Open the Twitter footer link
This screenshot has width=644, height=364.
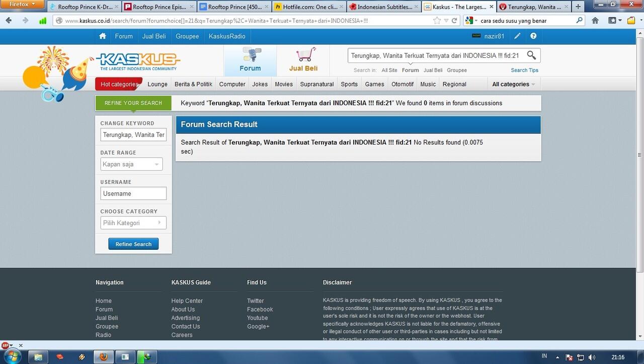point(255,301)
